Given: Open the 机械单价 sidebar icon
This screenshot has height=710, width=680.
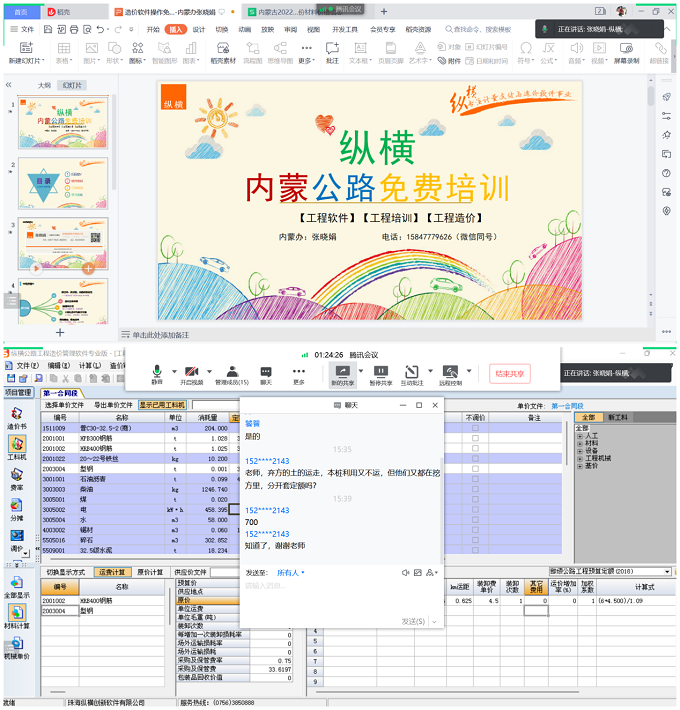Looking at the screenshot, I should pos(17,648).
